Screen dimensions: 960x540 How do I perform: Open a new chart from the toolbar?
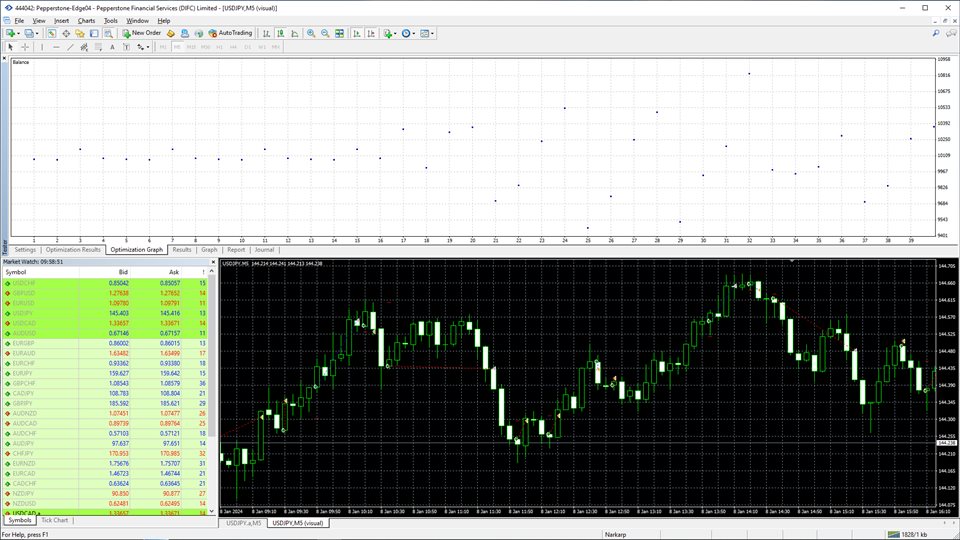10,33
